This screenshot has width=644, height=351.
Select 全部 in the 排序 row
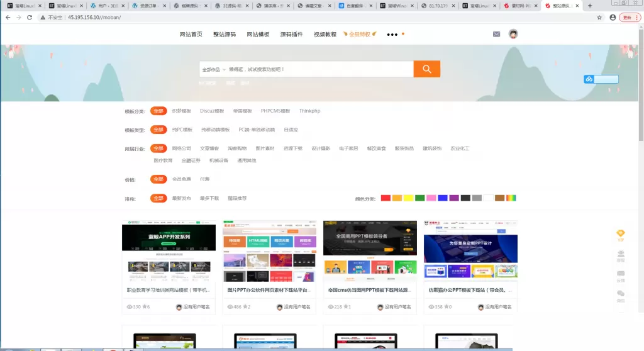pyautogui.click(x=158, y=199)
